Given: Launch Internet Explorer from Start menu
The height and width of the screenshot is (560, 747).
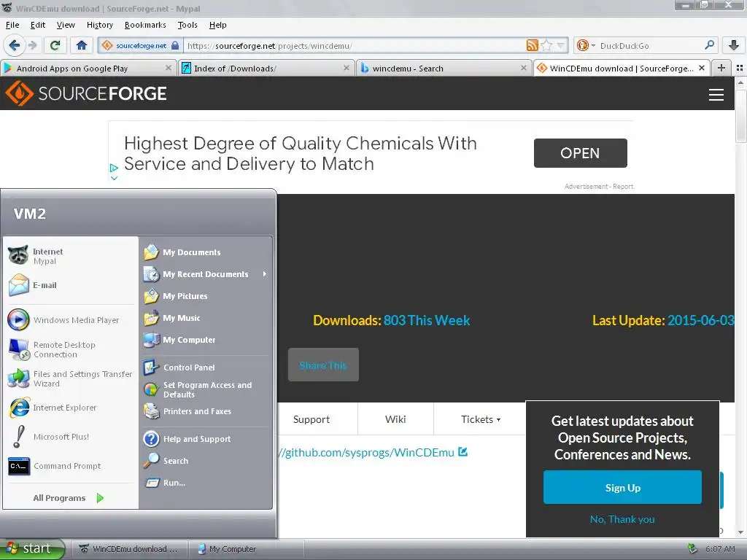Looking at the screenshot, I should (71, 408).
